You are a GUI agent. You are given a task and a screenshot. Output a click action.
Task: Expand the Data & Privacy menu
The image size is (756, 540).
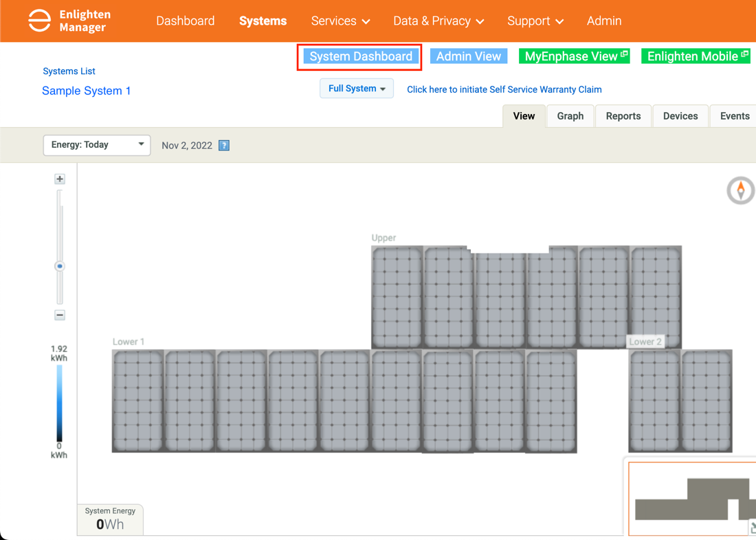pyautogui.click(x=438, y=21)
